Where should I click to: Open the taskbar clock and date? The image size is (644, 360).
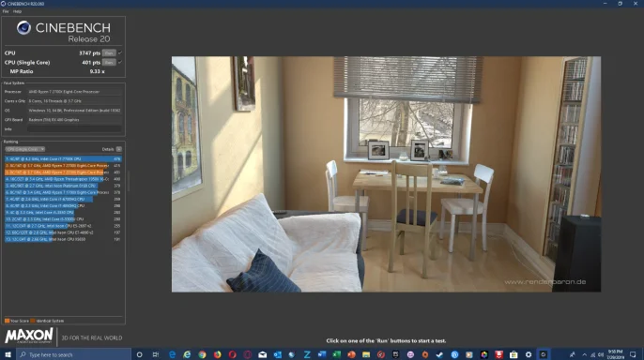[x=615, y=354]
